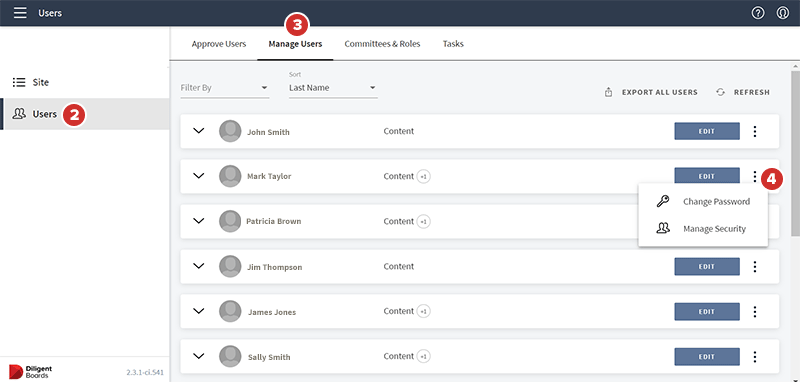Screen dimensions: 800x382
Task: Open John Smith's three-dot options menu
Action: tap(755, 132)
